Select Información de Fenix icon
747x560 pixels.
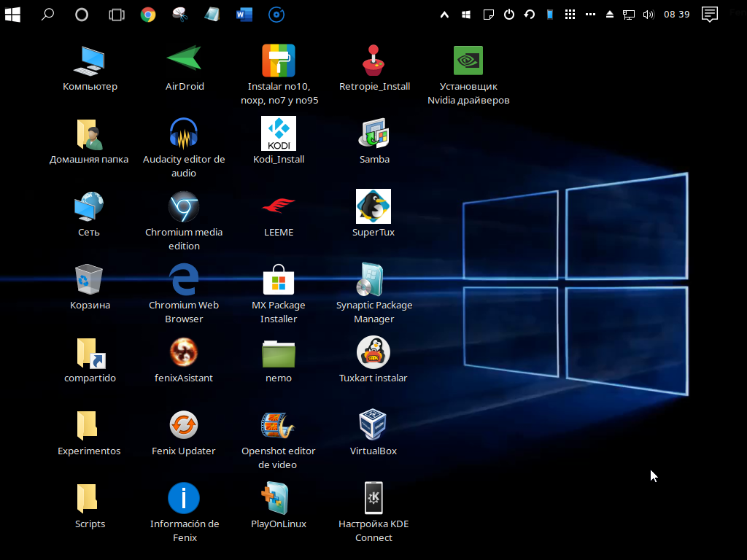click(184, 498)
